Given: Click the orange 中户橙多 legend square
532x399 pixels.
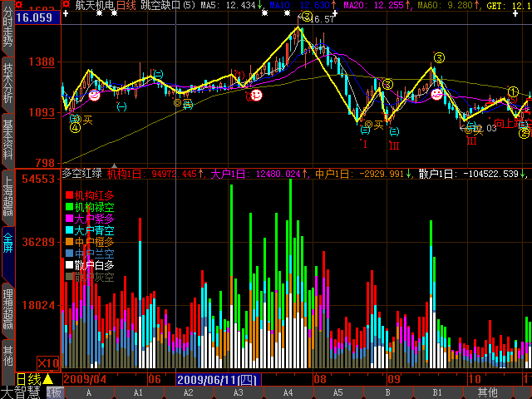Looking at the screenshot, I should click(x=69, y=242).
